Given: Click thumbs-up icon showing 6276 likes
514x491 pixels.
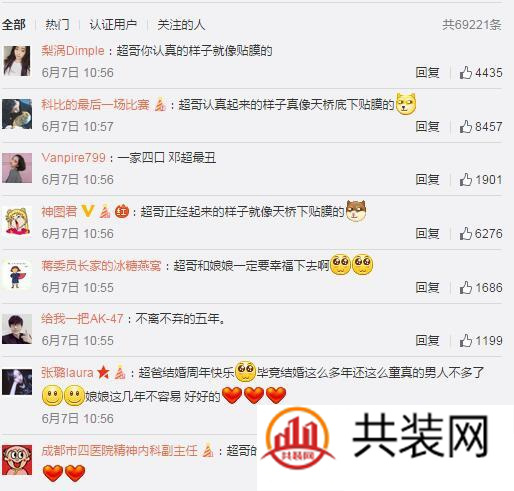Looking at the screenshot, I should click(x=466, y=233).
